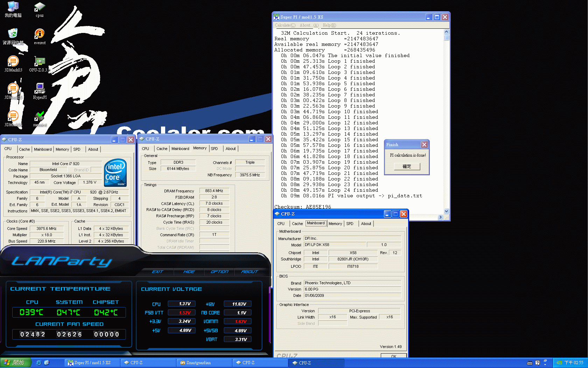Select Cache tab in the Mainboard CPU-Z window
This screenshot has width=588, height=368.
click(x=297, y=224)
